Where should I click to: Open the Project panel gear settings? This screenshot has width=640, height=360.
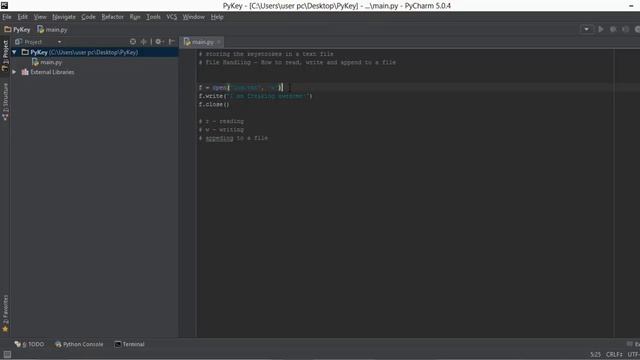(x=159, y=42)
